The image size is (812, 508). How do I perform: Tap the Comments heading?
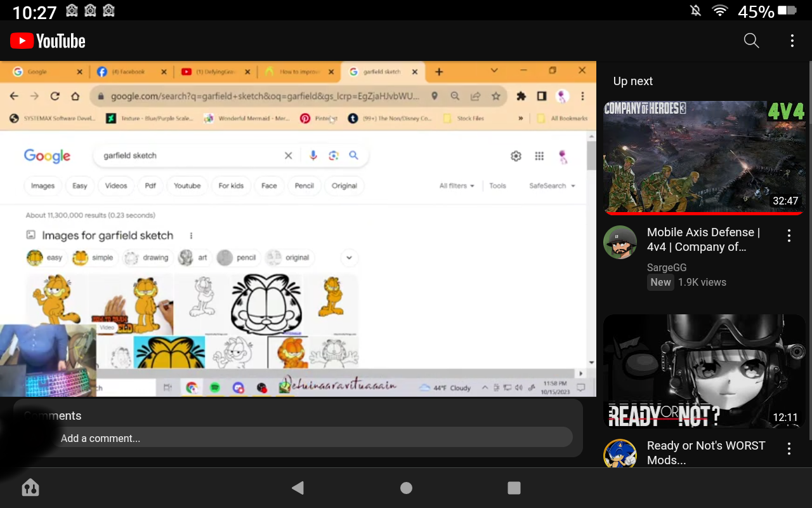click(x=53, y=415)
